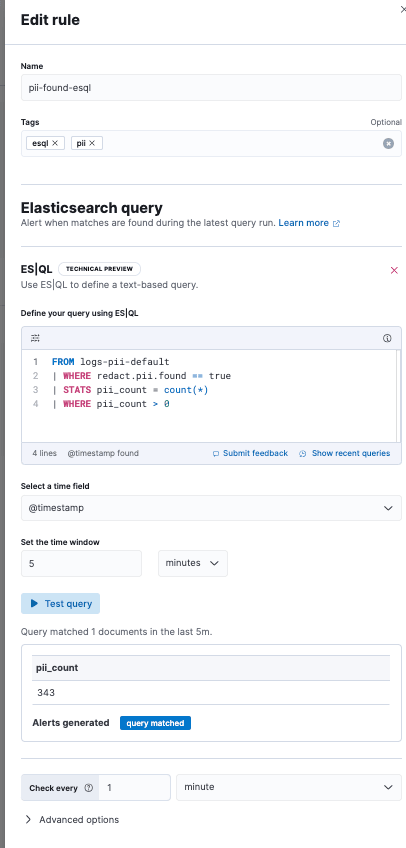Close the Edit rule flyout
This screenshot has height=848, width=406.
coord(403,10)
